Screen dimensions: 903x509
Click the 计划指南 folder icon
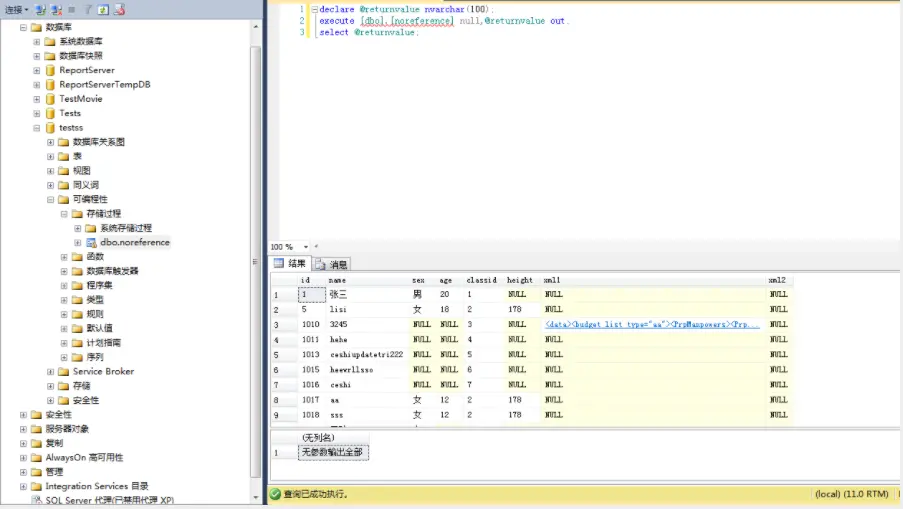click(77, 343)
